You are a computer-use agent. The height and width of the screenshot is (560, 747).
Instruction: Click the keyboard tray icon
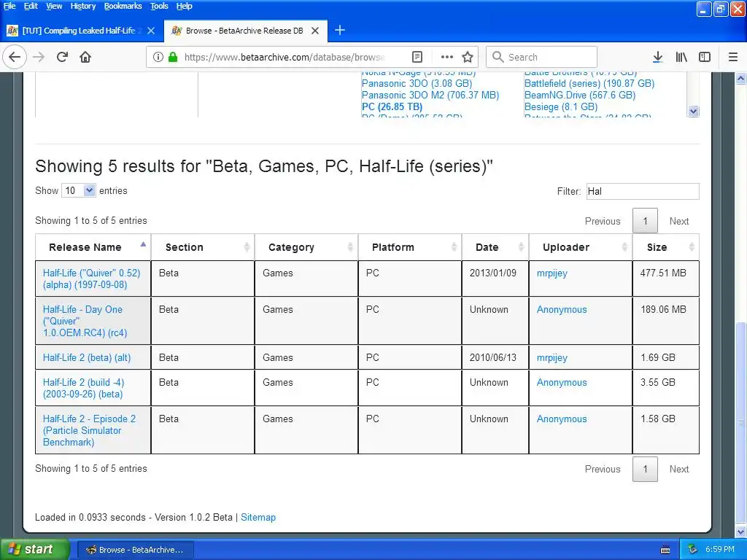[x=665, y=550]
